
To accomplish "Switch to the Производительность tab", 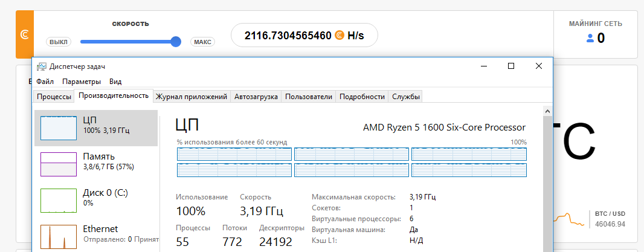I will click(x=114, y=95).
